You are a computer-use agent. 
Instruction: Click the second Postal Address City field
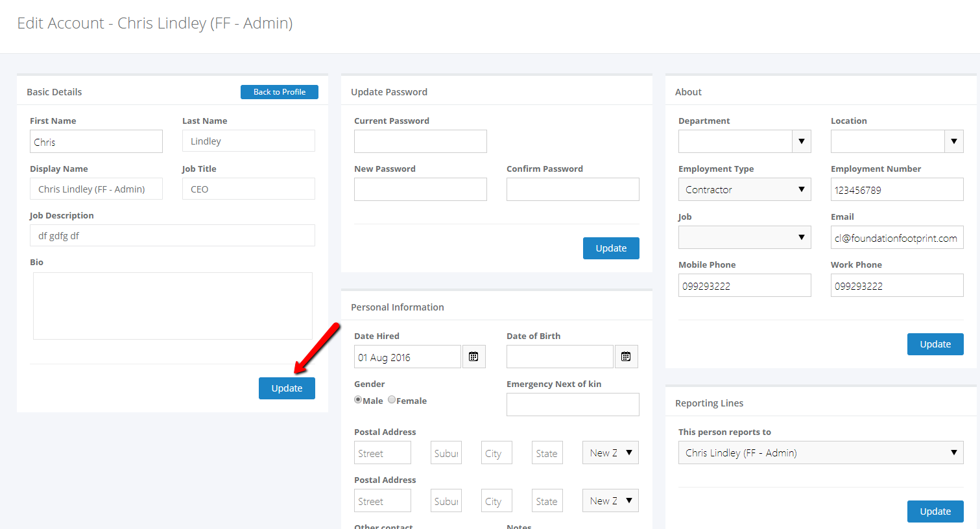pyautogui.click(x=497, y=500)
